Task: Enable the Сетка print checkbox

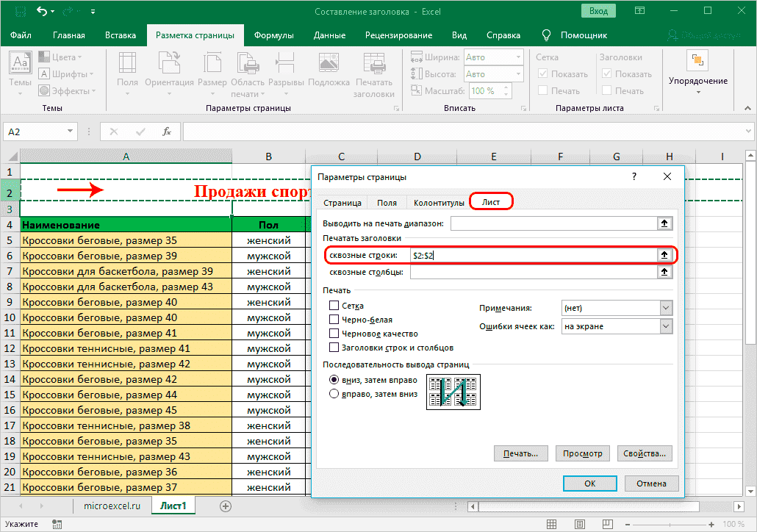Action: click(334, 306)
